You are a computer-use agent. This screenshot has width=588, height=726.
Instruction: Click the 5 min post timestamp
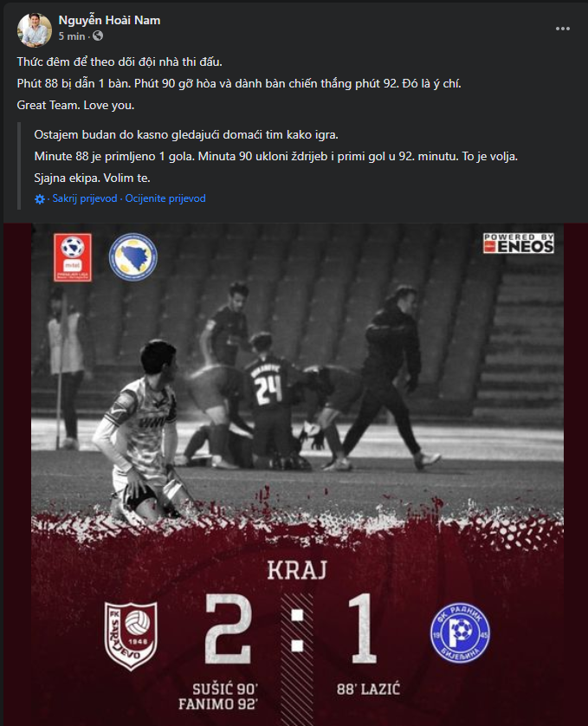(72, 36)
